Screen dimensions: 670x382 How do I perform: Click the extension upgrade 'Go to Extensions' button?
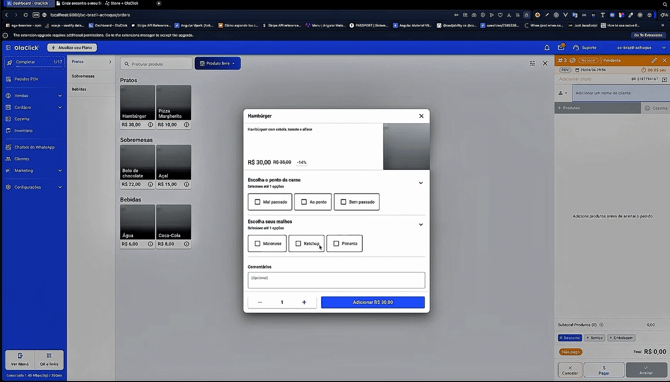[x=648, y=35]
